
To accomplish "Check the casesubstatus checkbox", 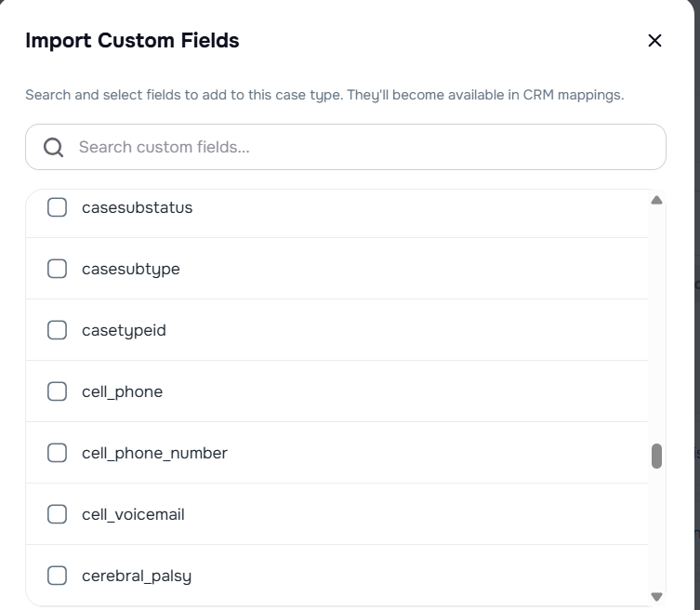I will click(x=57, y=207).
